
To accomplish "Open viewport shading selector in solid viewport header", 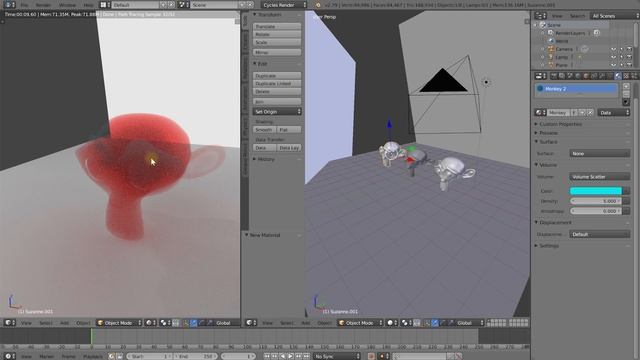I will point(392,323).
